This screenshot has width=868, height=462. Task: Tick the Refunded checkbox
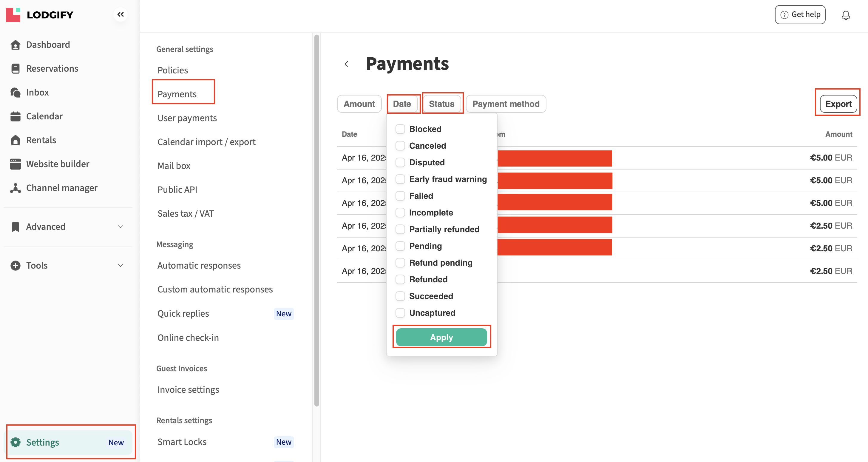point(400,279)
